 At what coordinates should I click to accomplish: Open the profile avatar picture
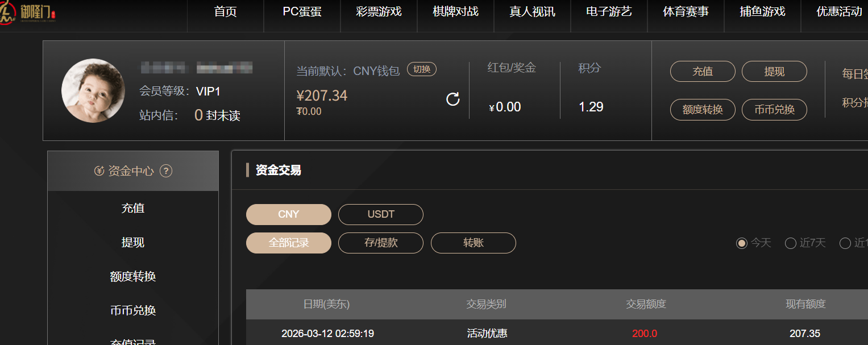93,90
